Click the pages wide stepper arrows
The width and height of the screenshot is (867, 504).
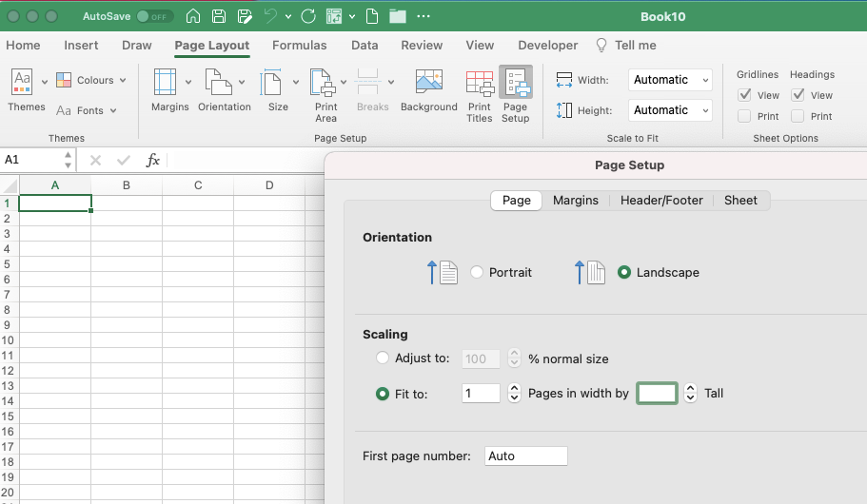[x=514, y=393]
